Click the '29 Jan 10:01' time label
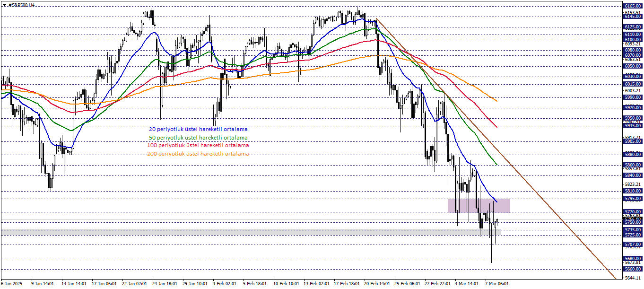 pyautogui.click(x=194, y=284)
